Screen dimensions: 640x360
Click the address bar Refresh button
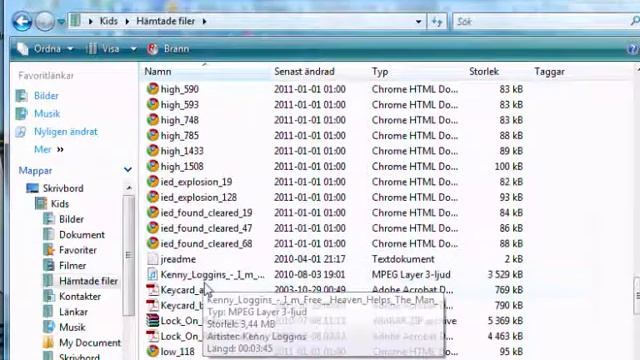click(437, 21)
